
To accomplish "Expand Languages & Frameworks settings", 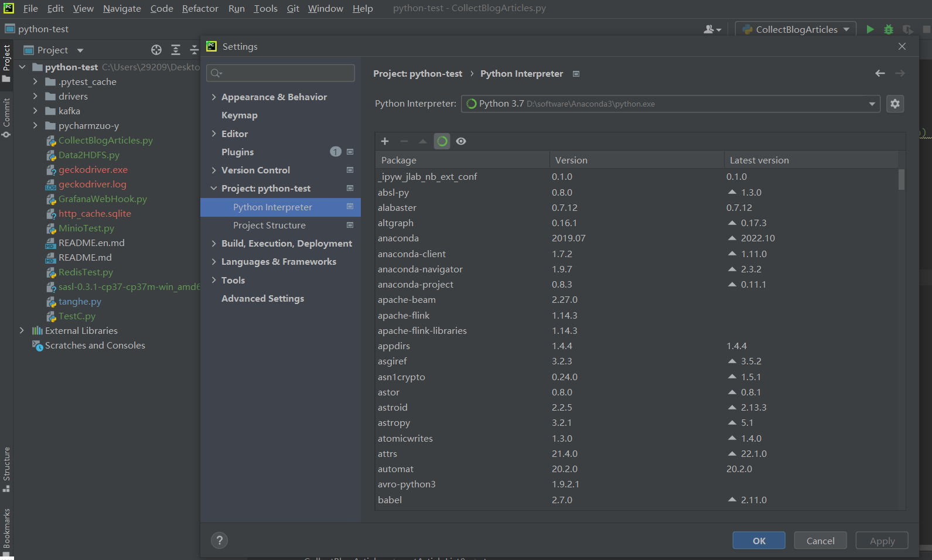I will [x=214, y=262].
